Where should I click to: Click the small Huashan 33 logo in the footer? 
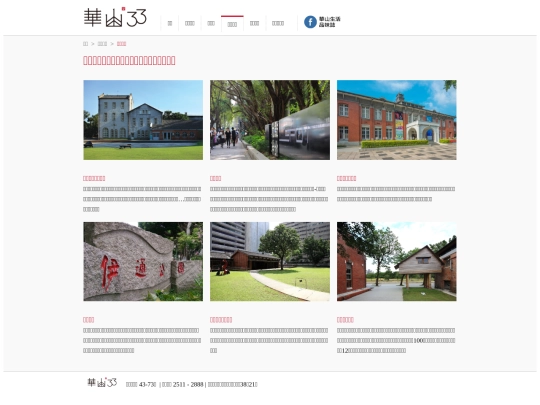coord(102,383)
